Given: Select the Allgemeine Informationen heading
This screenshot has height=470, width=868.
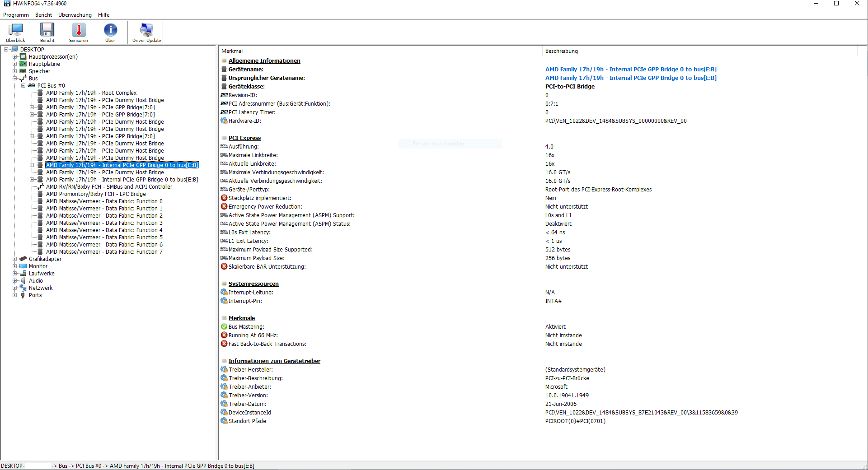Looking at the screenshot, I should tap(264, 61).
